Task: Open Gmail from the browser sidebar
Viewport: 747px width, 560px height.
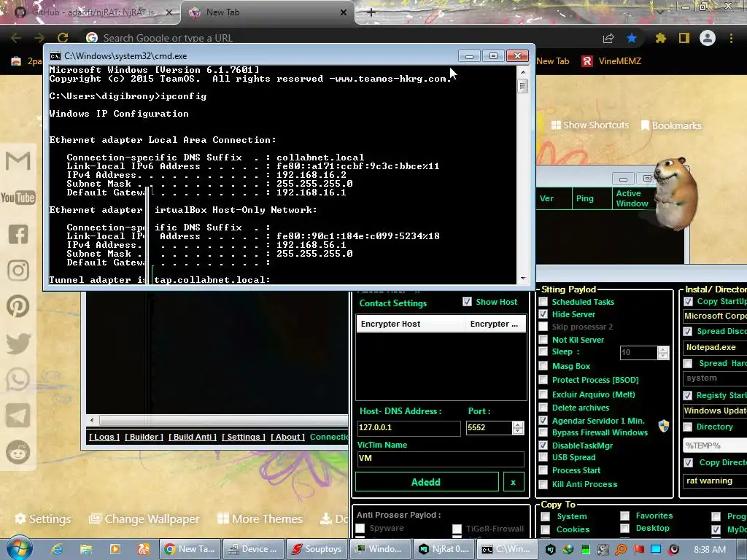Action: click(18, 160)
